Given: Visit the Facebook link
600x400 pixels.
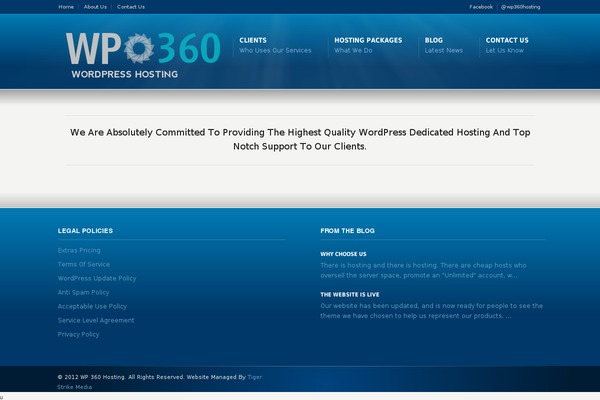Looking at the screenshot, I should point(481,6).
